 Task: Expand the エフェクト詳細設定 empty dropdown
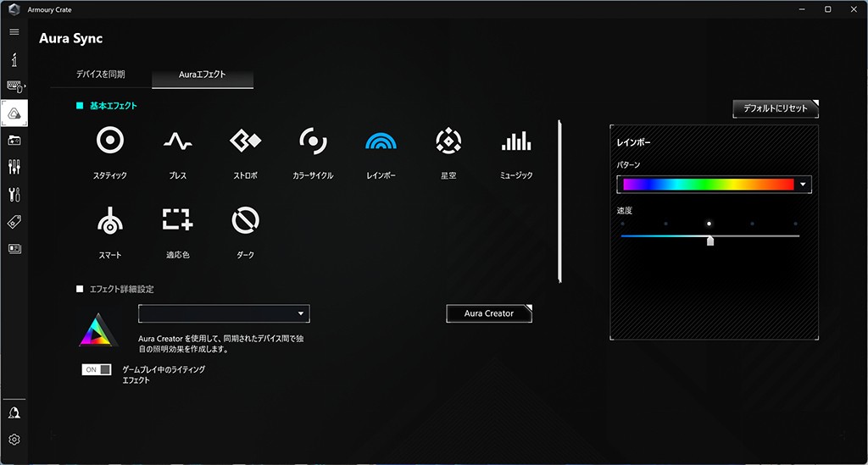(224, 313)
